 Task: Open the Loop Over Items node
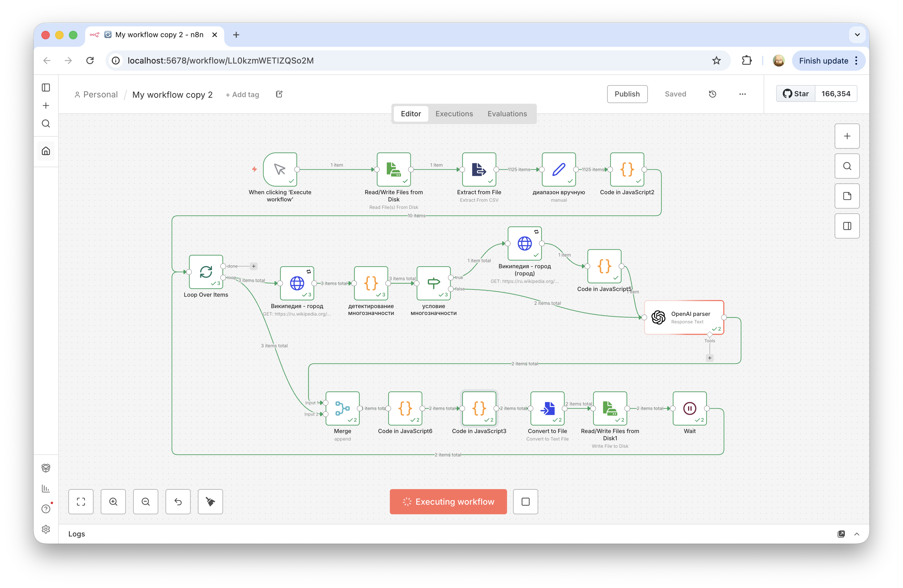click(x=206, y=272)
